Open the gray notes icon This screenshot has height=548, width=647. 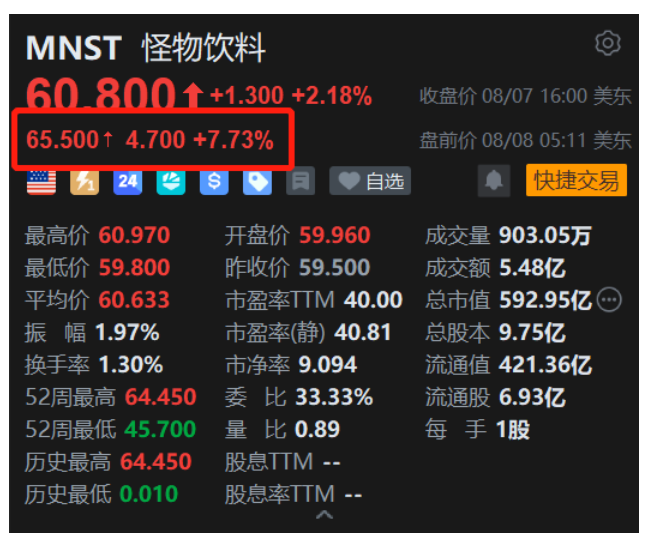[300, 181]
